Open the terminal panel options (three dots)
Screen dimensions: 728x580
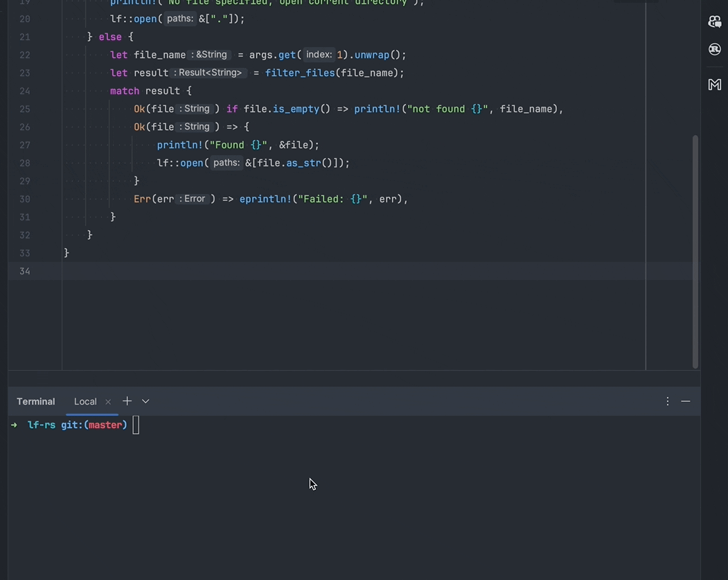point(667,401)
